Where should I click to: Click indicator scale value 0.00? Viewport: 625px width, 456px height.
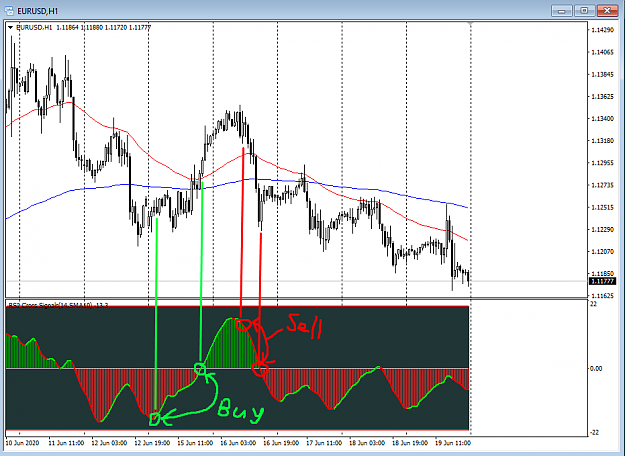(596, 369)
